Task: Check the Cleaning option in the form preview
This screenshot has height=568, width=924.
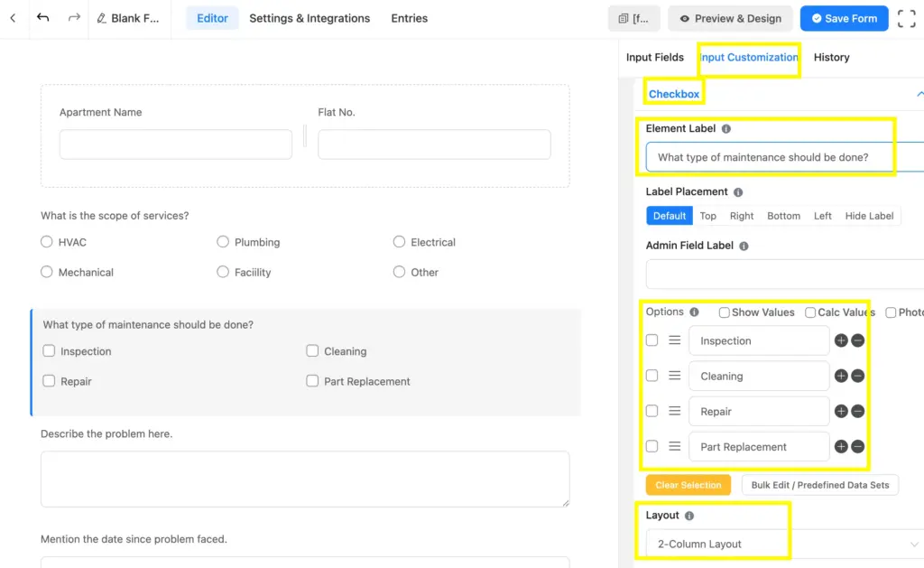Action: pyautogui.click(x=312, y=351)
